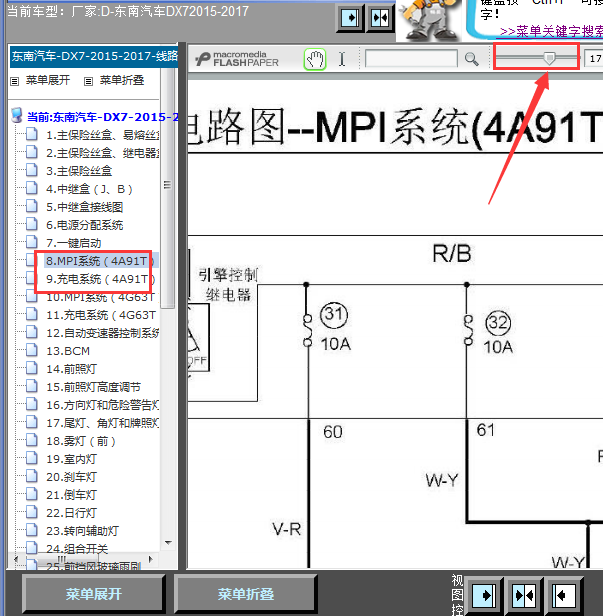Screen dimensions: 603x616
Task: Select the text selection cursor tool
Action: click(x=342, y=59)
